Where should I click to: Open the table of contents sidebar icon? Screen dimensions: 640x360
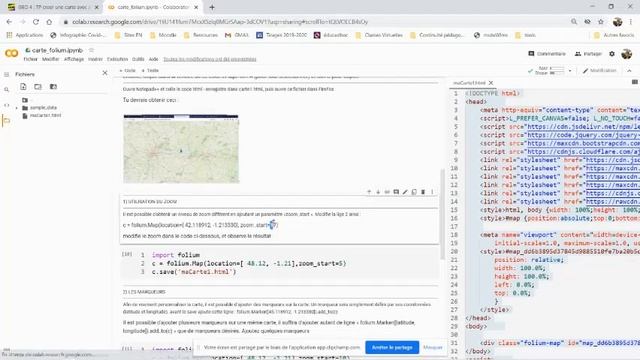pos(6,74)
